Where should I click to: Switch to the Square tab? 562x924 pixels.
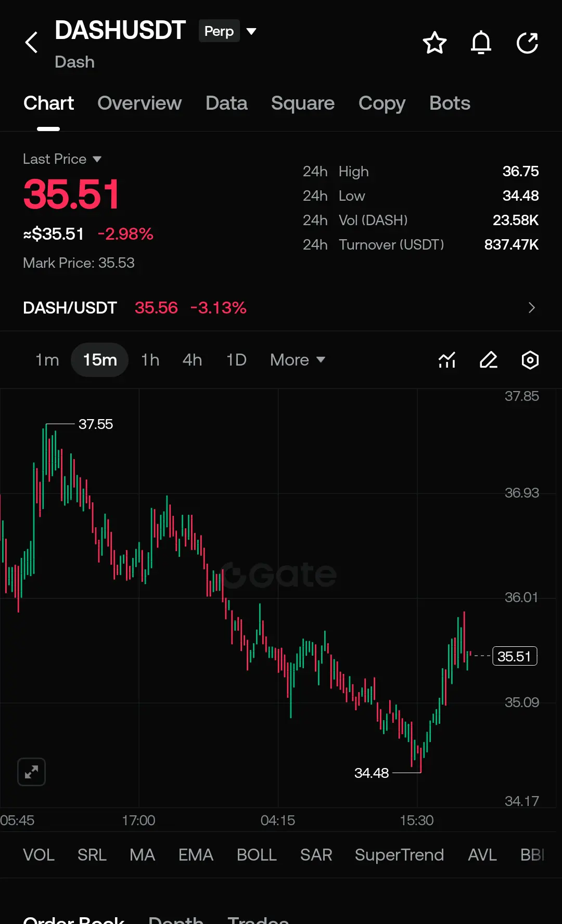303,103
